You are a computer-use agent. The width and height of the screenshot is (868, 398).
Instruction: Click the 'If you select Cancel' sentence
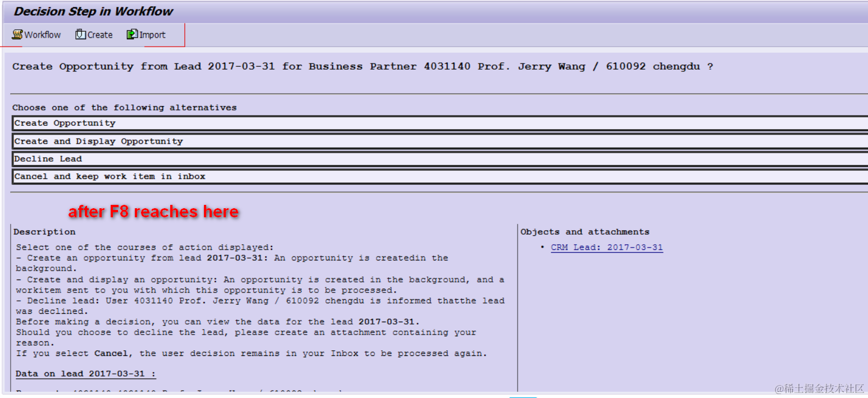[252, 354]
